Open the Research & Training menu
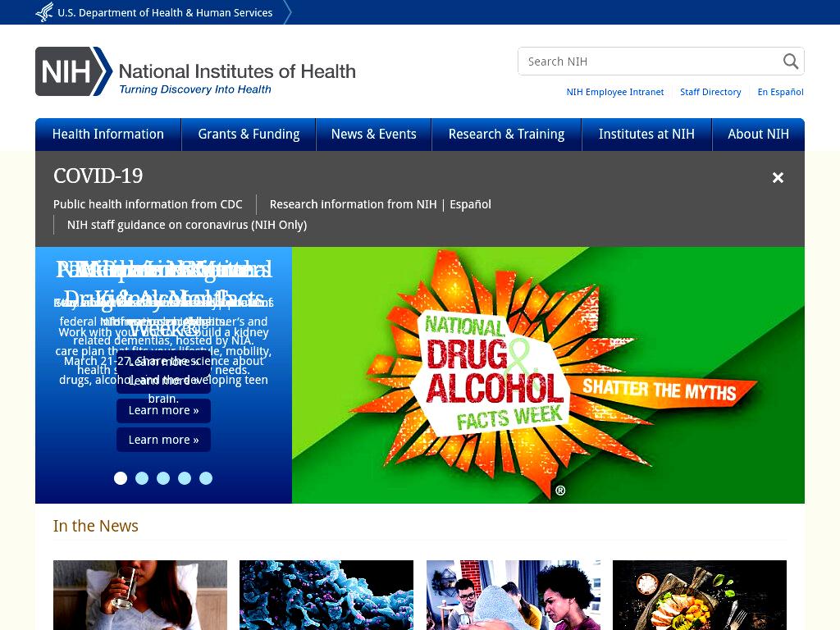Image resolution: width=840 pixels, height=630 pixels. click(506, 134)
